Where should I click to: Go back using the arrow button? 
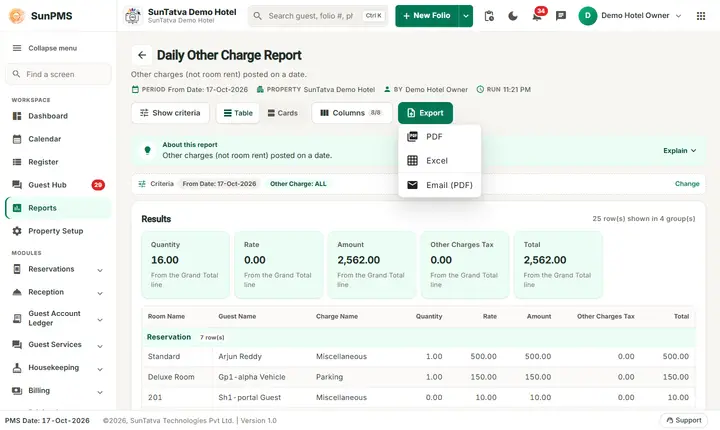(x=142, y=55)
